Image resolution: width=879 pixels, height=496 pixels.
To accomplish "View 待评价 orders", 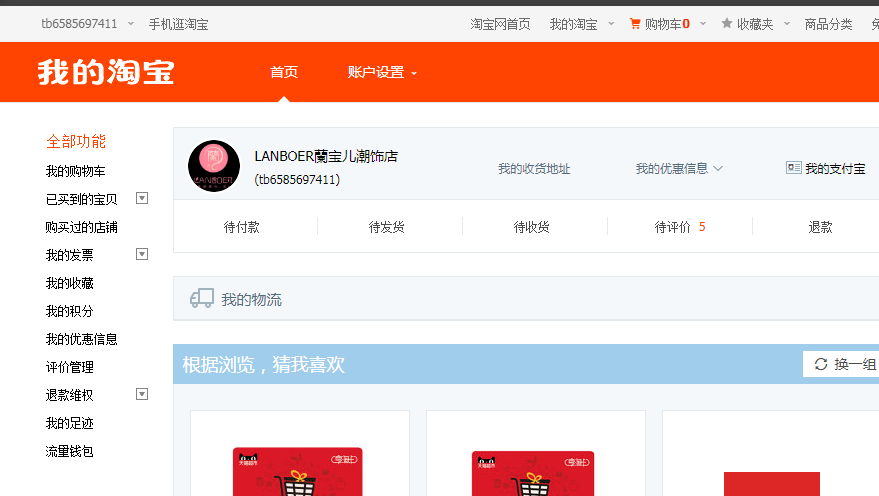I will 672,227.
